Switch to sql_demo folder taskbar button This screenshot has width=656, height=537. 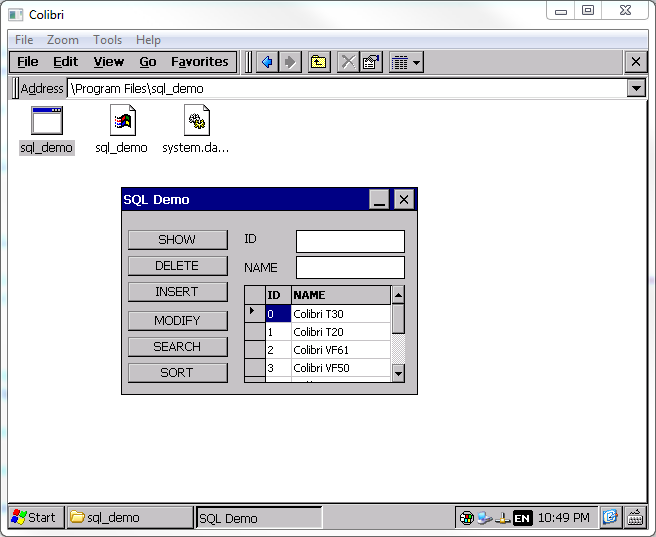(131, 517)
